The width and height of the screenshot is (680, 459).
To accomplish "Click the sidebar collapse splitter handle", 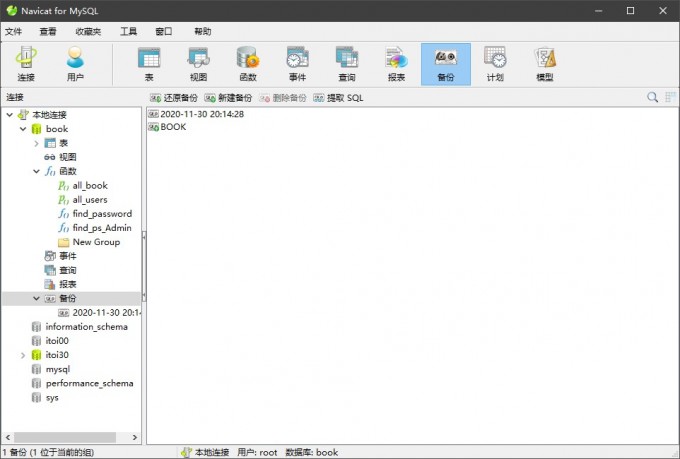I will 144,267.
